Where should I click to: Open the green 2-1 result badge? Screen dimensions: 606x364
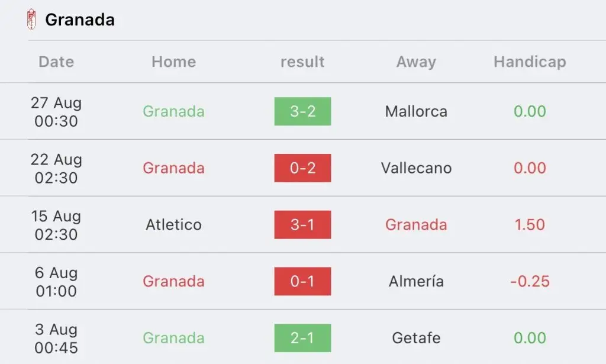pos(302,338)
